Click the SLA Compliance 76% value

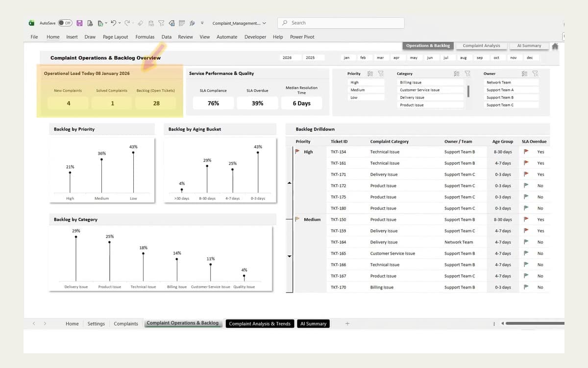pyautogui.click(x=213, y=103)
